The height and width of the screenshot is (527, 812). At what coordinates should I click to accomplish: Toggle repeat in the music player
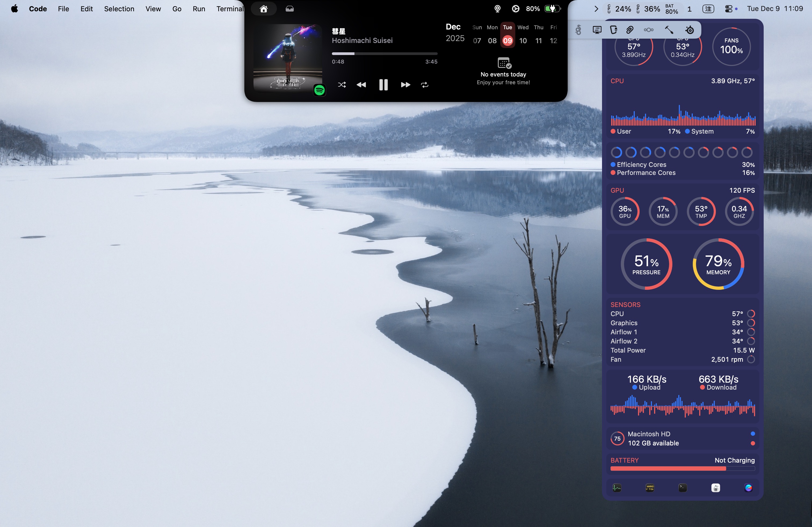[x=425, y=85]
